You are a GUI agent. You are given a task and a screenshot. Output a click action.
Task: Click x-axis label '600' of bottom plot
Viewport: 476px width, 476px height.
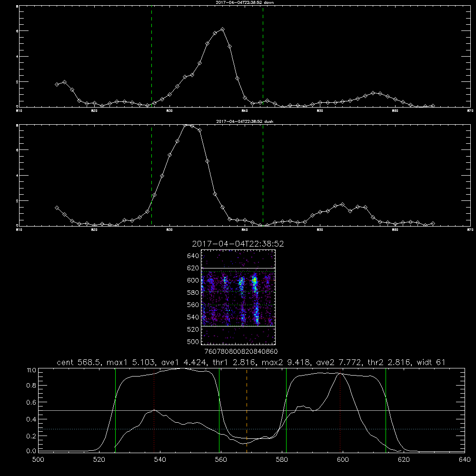343,460
